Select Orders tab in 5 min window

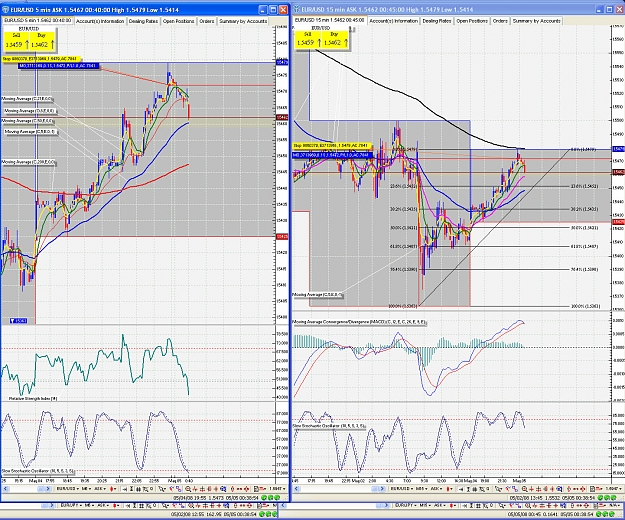click(206, 21)
